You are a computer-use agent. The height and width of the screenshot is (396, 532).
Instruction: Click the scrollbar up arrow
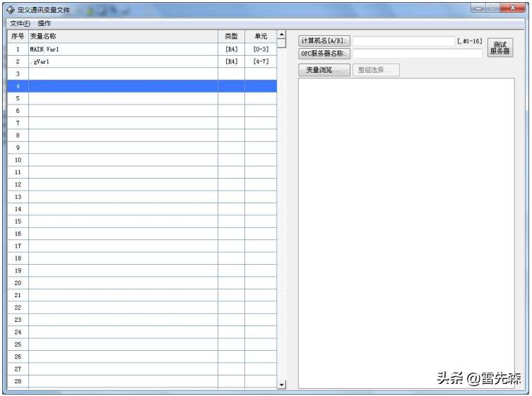coord(281,35)
